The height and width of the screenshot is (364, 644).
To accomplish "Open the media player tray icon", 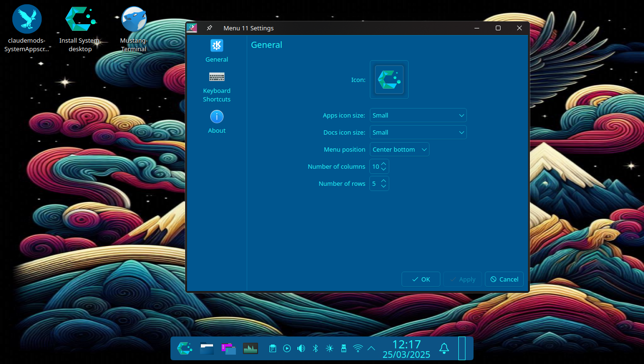I will point(287,348).
